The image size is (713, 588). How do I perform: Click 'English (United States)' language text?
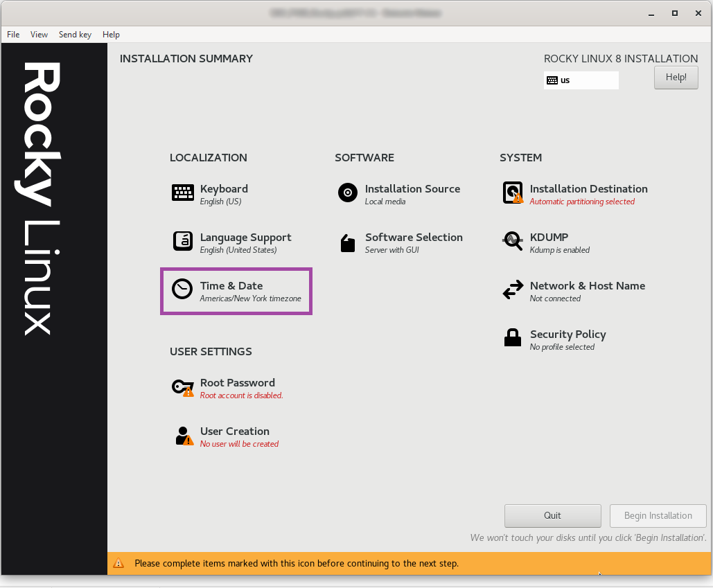[x=238, y=250]
